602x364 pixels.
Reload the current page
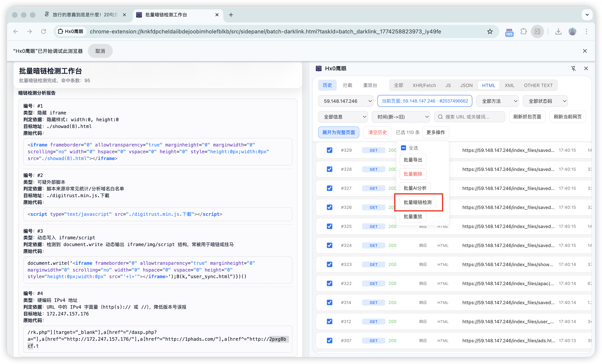[x=44, y=31]
